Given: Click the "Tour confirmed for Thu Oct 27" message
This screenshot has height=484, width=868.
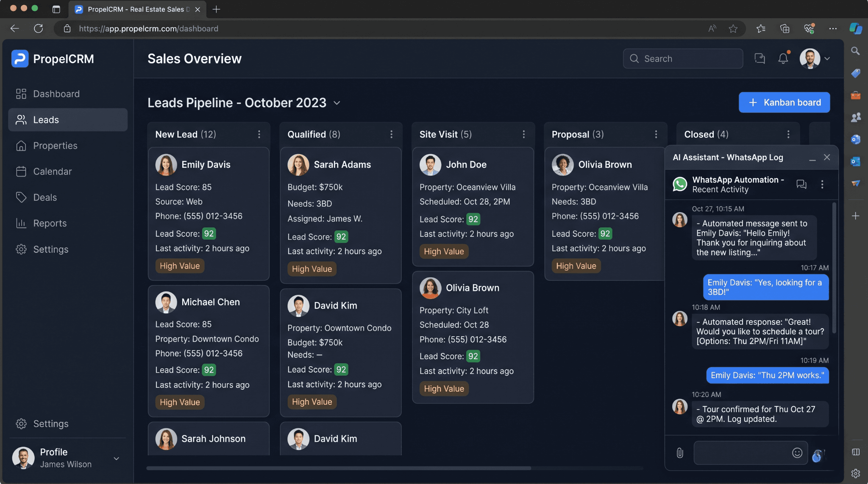Looking at the screenshot, I should [x=760, y=414].
